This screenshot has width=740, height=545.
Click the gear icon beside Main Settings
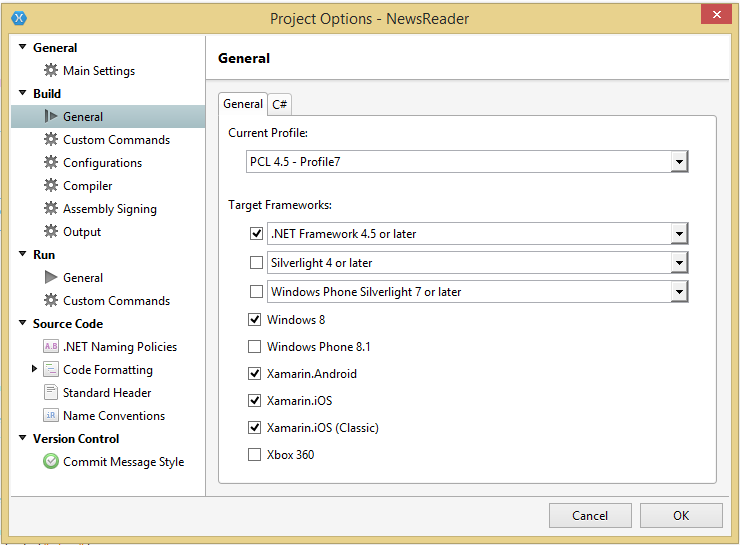coord(51,71)
